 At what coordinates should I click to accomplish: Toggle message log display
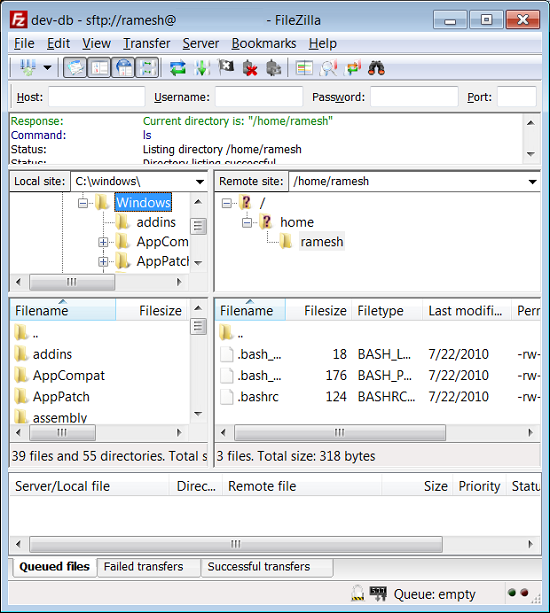click(x=75, y=68)
